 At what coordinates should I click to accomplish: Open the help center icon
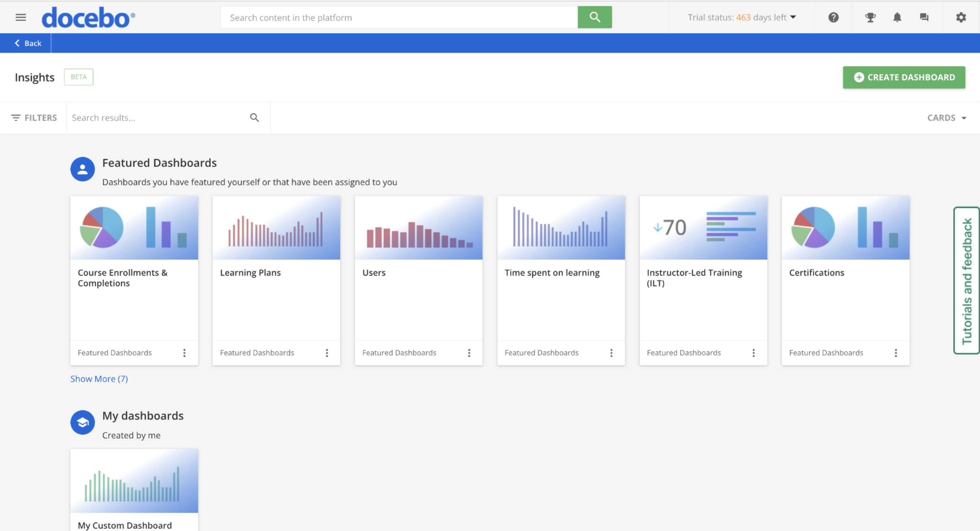click(x=833, y=17)
